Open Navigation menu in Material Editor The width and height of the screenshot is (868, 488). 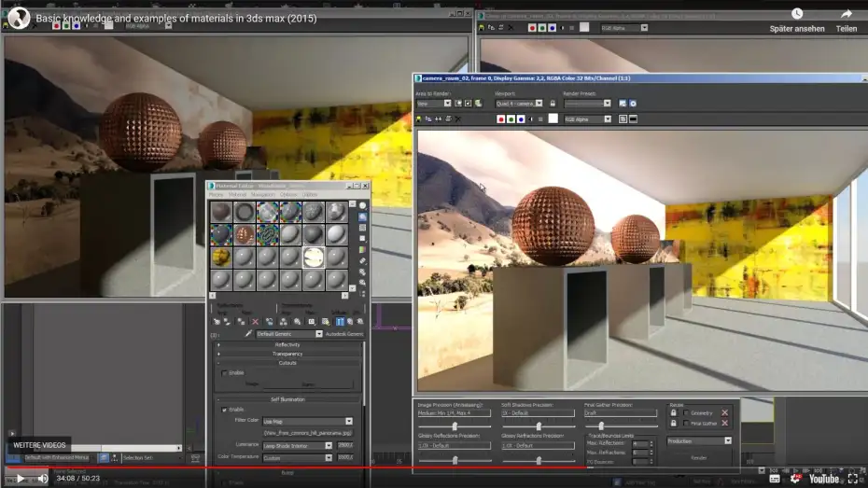pos(262,195)
